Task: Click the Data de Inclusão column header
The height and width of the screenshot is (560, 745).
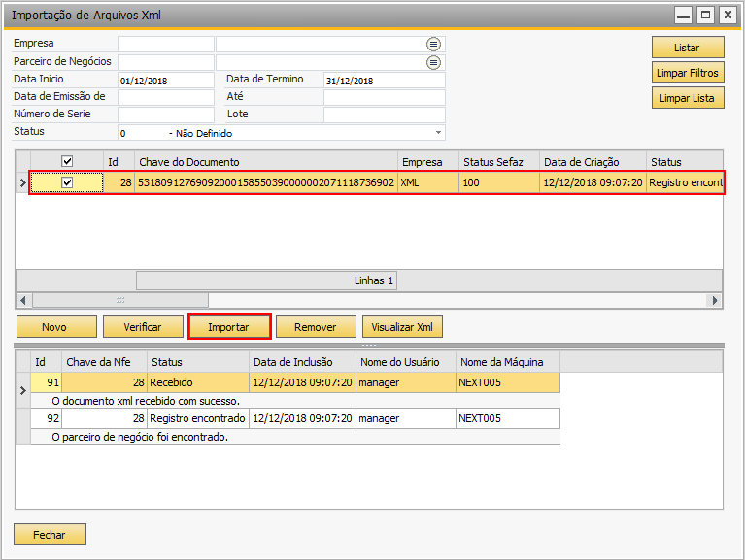Action: tap(302, 362)
